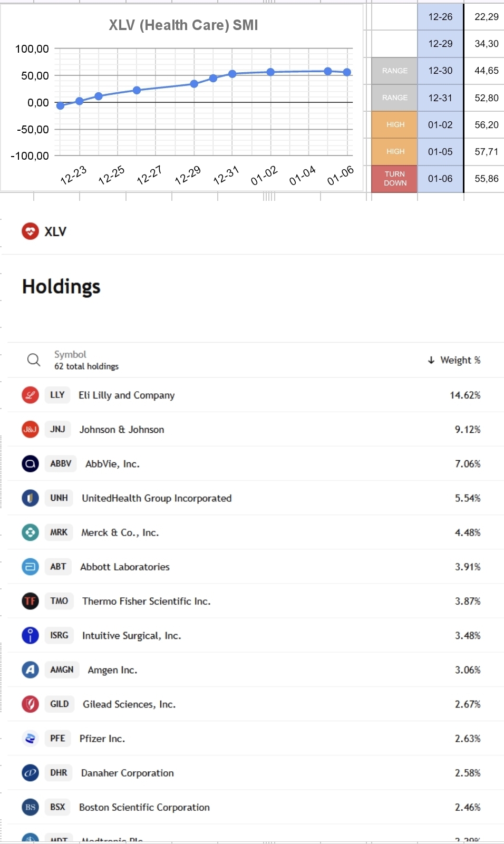The height and width of the screenshot is (844, 504).
Task: Select the orange HIGH cell for 01-02
Action: (395, 125)
